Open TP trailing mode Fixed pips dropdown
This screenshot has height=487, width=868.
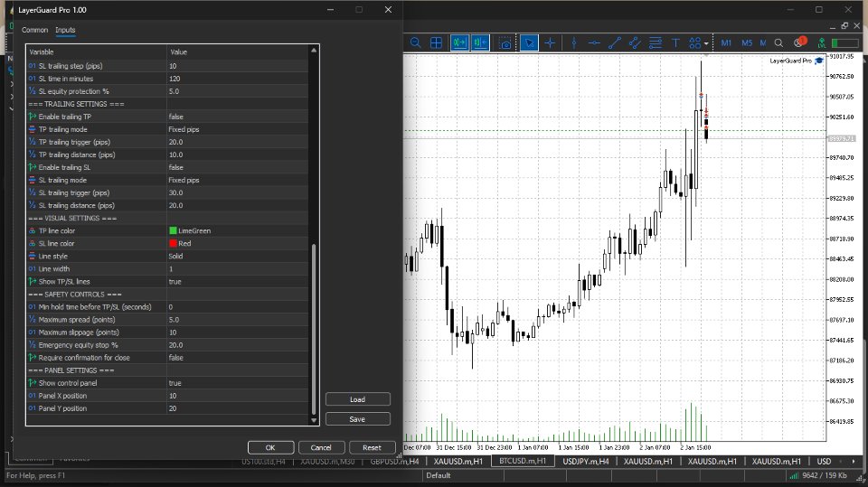click(x=238, y=129)
